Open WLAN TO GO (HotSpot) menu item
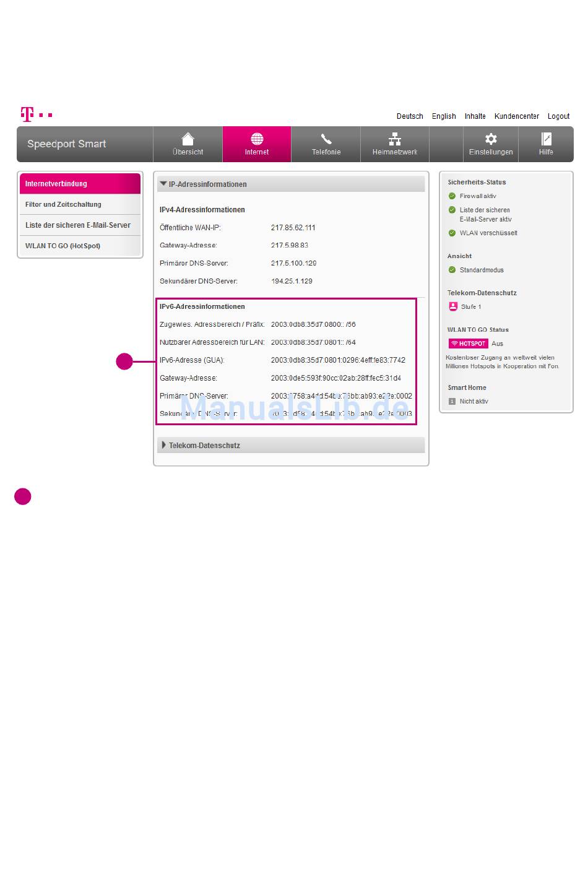 click(x=80, y=246)
